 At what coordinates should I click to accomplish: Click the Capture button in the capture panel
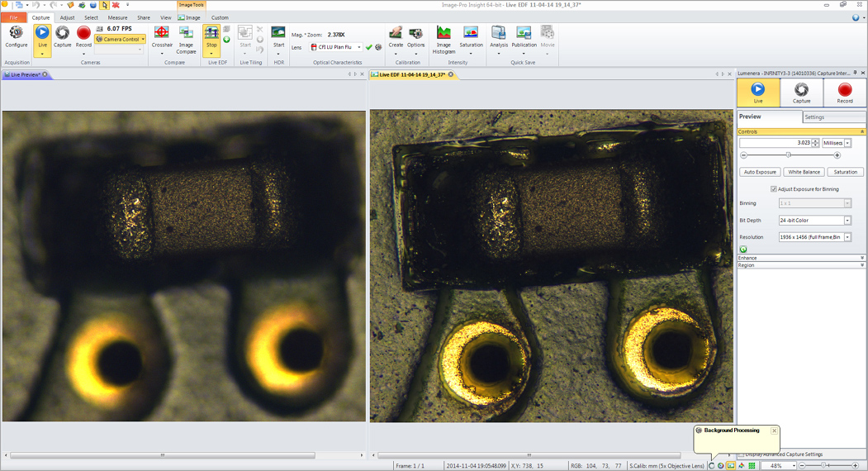[x=801, y=93]
